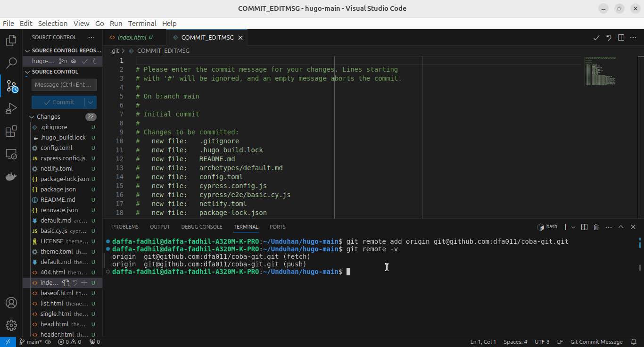Open the Terminal menu
Image resolution: width=644 pixels, height=347 pixels.
pyautogui.click(x=142, y=23)
